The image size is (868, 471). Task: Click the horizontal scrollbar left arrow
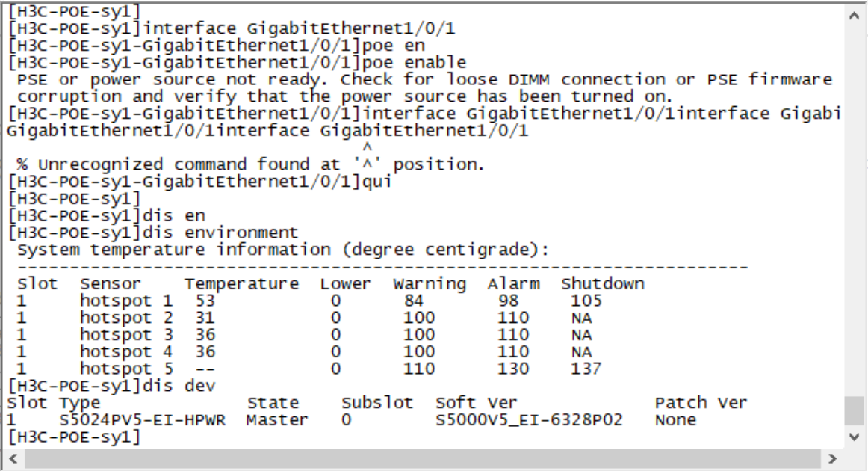10,457
